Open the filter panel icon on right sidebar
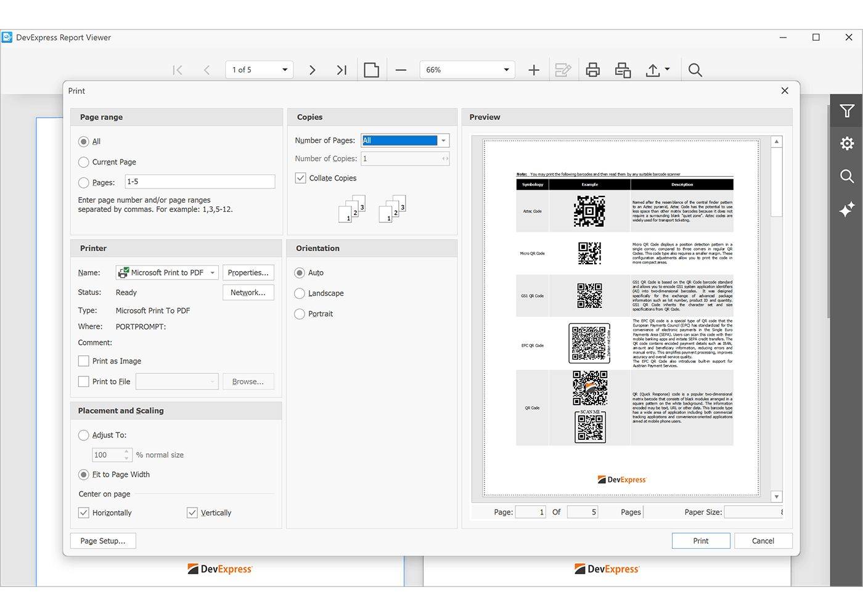 click(x=847, y=111)
